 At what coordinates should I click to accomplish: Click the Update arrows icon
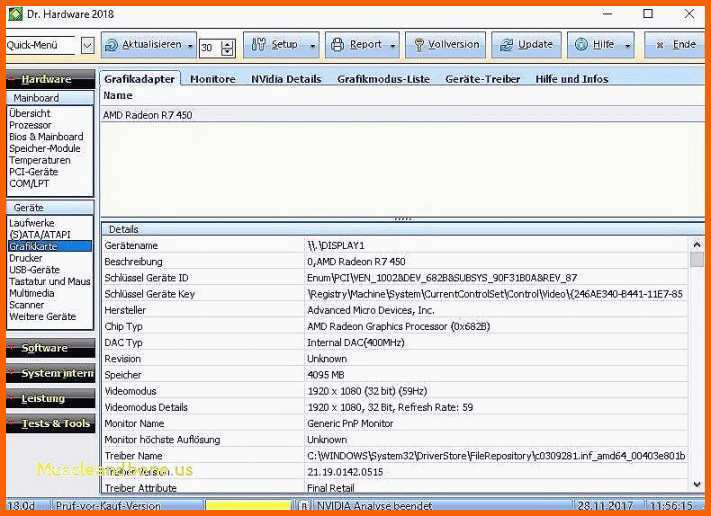pyautogui.click(x=506, y=45)
